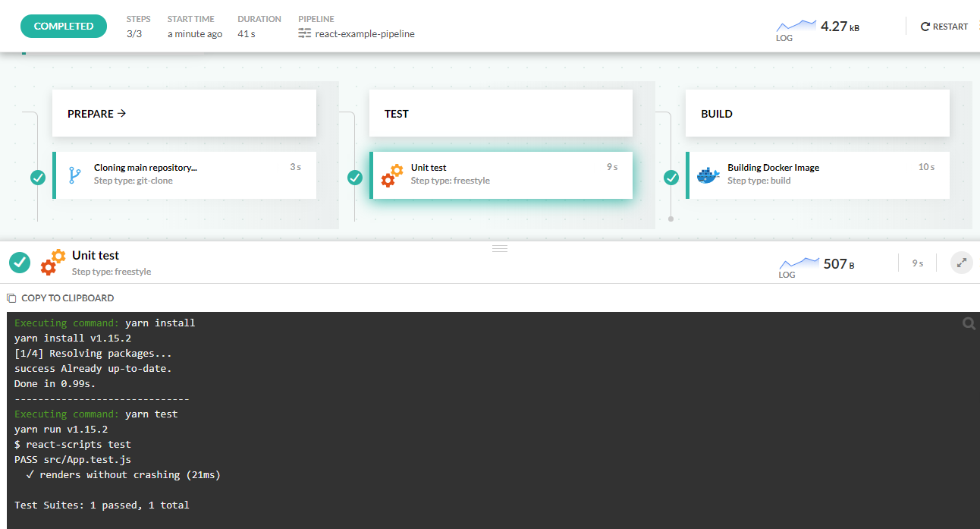980x529 pixels.
Task: Copy log output with COPY TO CLIPBOARD
Action: pos(60,298)
